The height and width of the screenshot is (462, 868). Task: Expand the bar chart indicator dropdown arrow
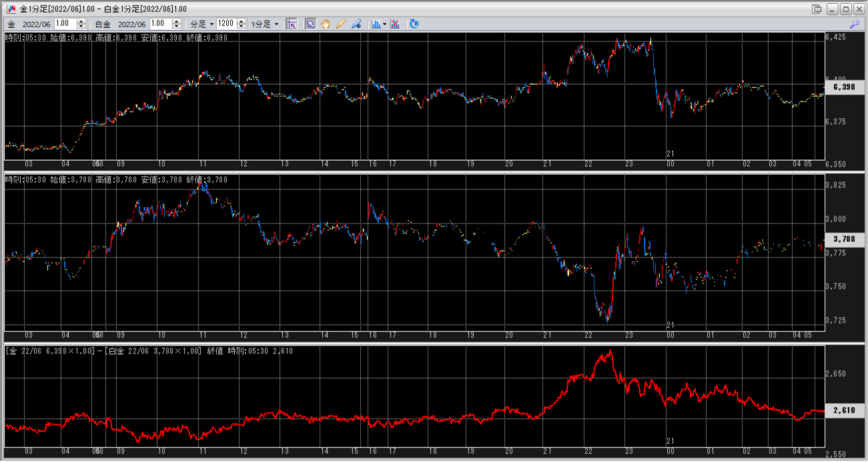384,24
